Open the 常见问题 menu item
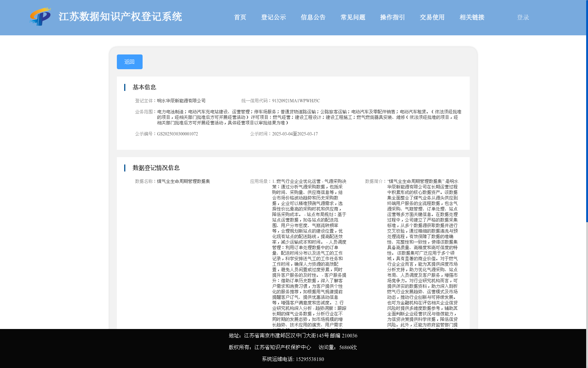The image size is (588, 368). (x=353, y=17)
